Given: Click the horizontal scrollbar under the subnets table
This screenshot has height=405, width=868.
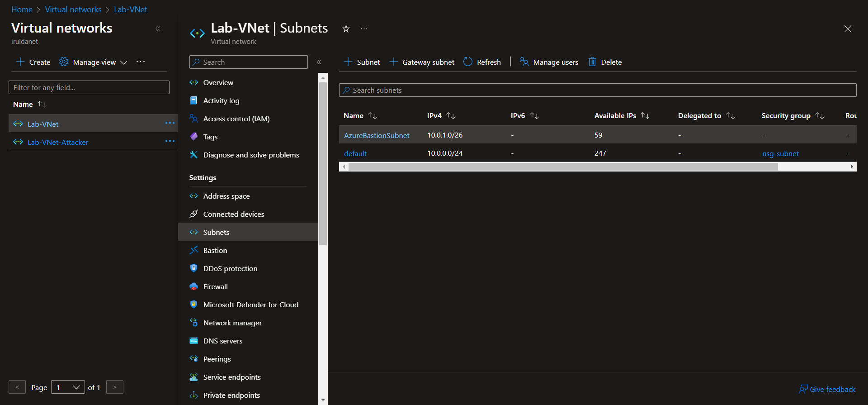Looking at the screenshot, I should click(x=563, y=167).
